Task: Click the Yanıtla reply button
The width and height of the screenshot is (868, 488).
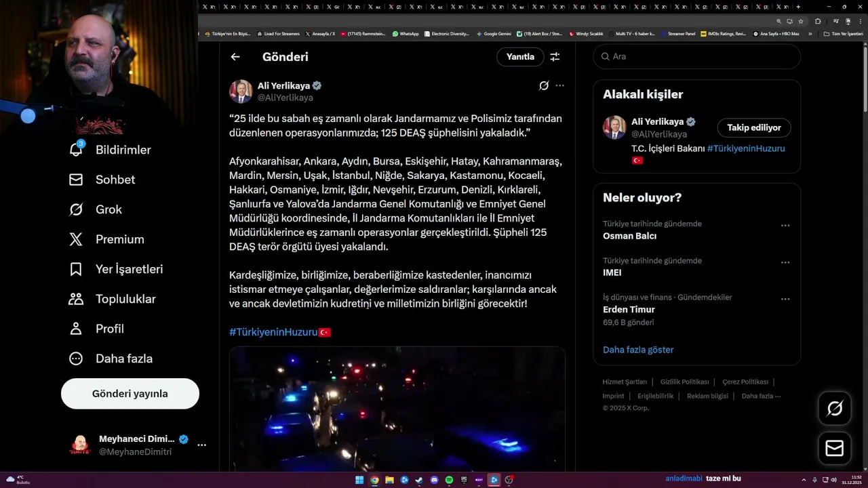Action: pos(520,57)
